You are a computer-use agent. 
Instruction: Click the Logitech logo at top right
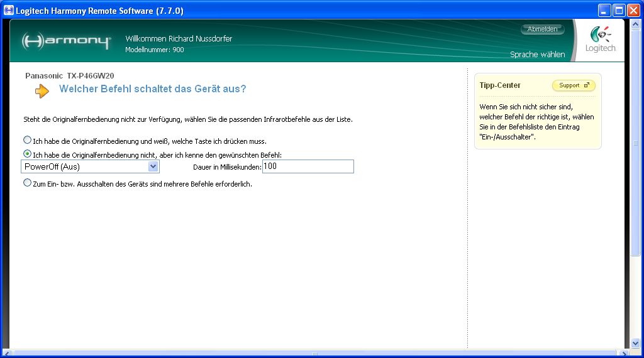[x=600, y=40]
